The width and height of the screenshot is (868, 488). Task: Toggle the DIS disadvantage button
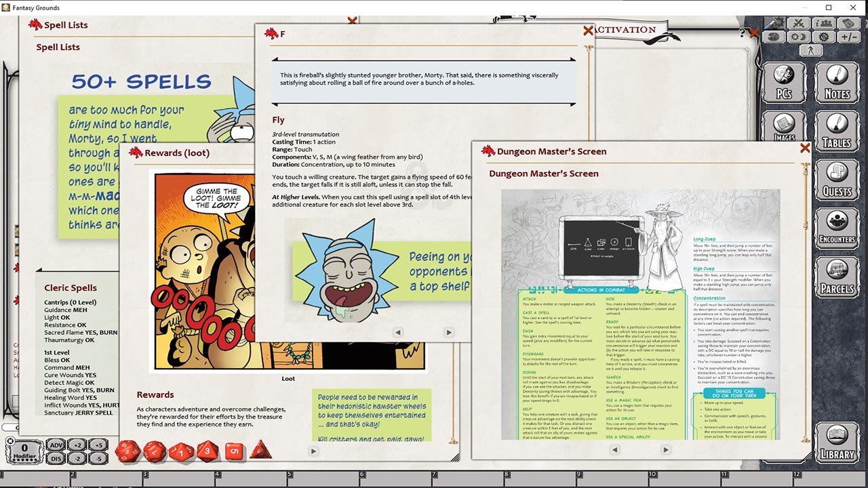pyautogui.click(x=56, y=459)
